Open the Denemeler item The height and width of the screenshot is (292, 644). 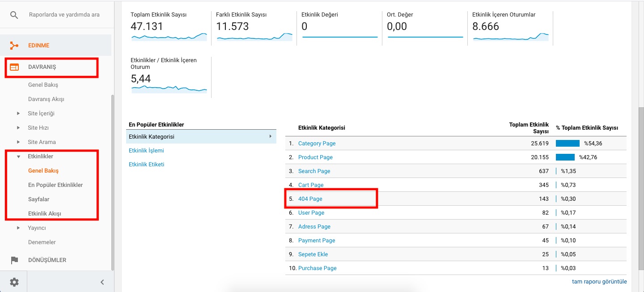pyautogui.click(x=42, y=242)
